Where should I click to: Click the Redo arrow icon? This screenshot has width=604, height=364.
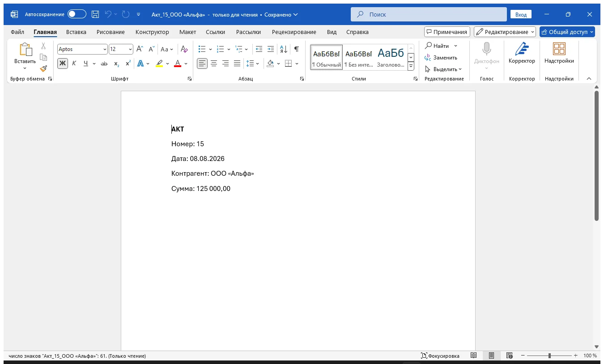tap(126, 14)
